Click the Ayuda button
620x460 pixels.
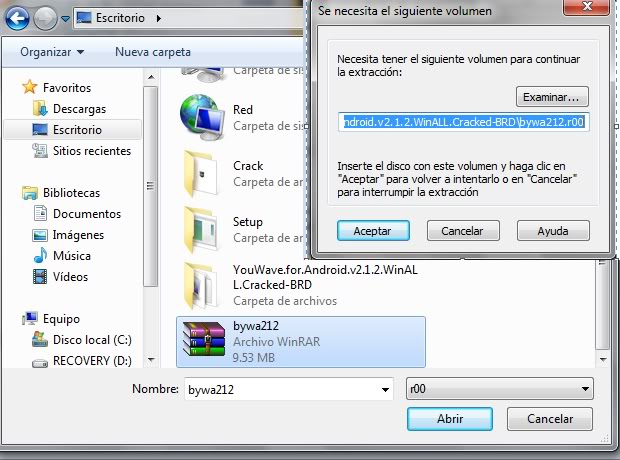click(553, 231)
